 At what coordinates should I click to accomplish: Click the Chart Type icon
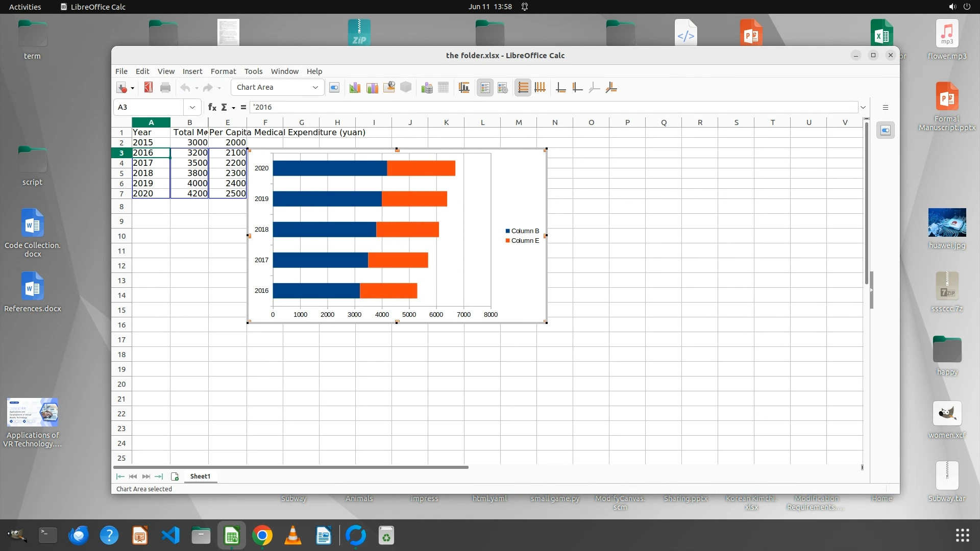tap(355, 88)
